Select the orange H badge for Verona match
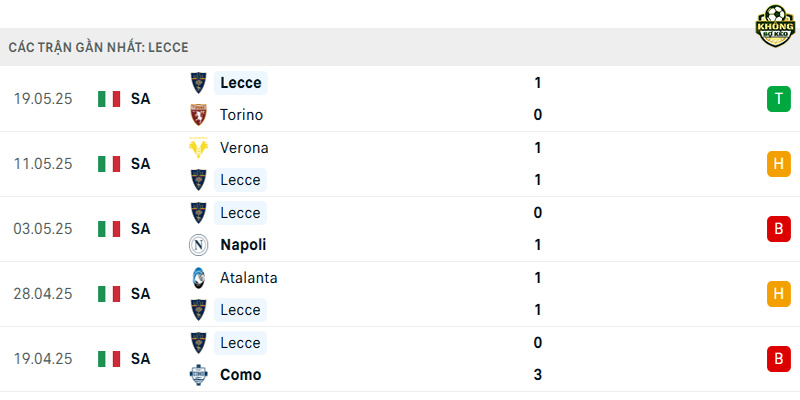 pyautogui.click(x=779, y=164)
